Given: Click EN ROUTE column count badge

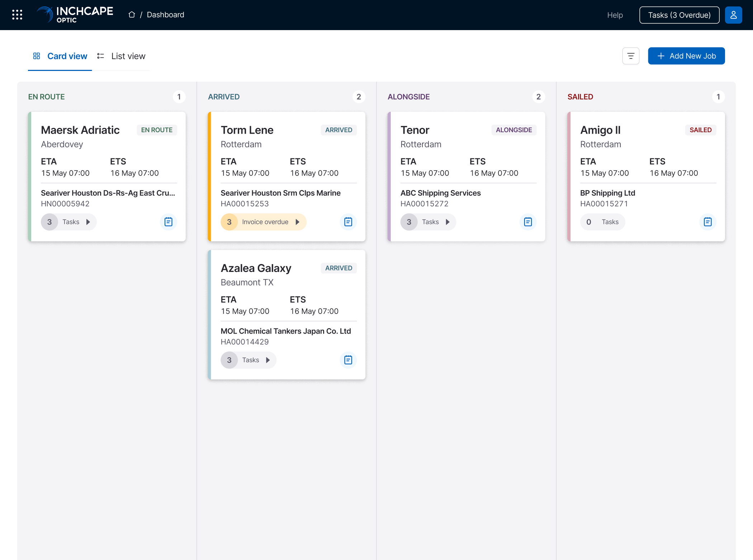Looking at the screenshot, I should pyautogui.click(x=179, y=97).
